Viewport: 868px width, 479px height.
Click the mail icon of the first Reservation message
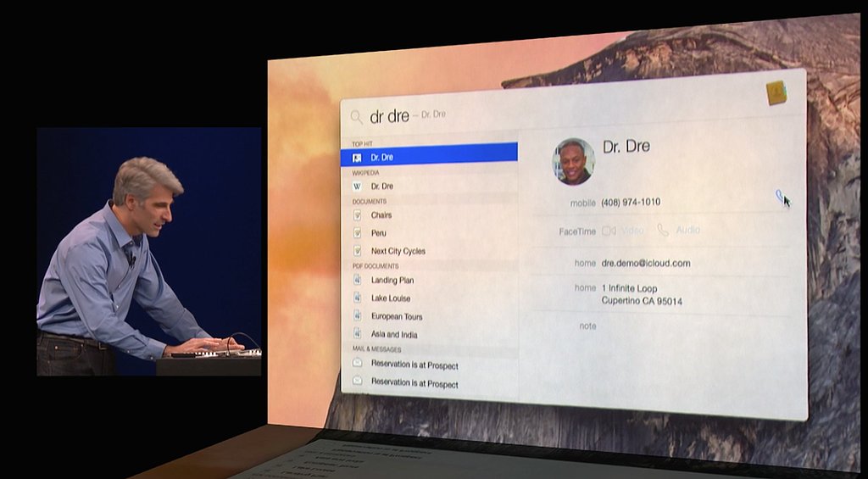pyautogui.click(x=358, y=363)
